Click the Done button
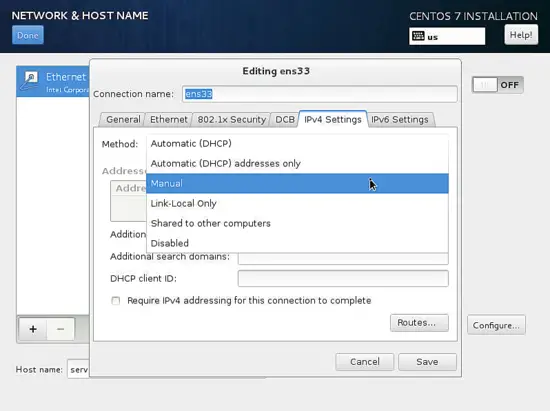 [28, 35]
